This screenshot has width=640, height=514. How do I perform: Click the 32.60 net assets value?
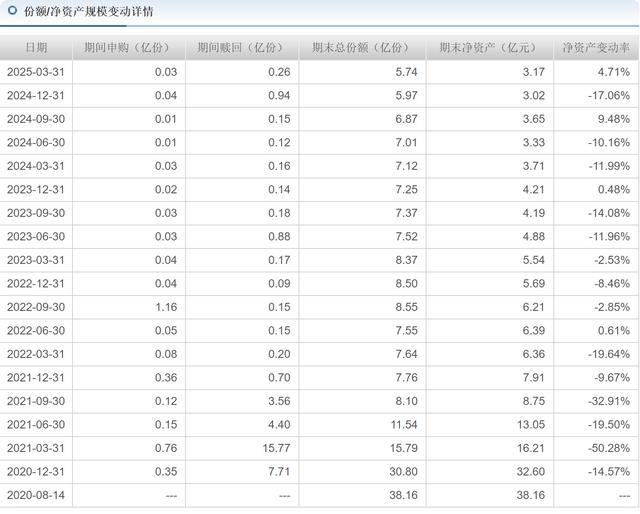(x=531, y=472)
